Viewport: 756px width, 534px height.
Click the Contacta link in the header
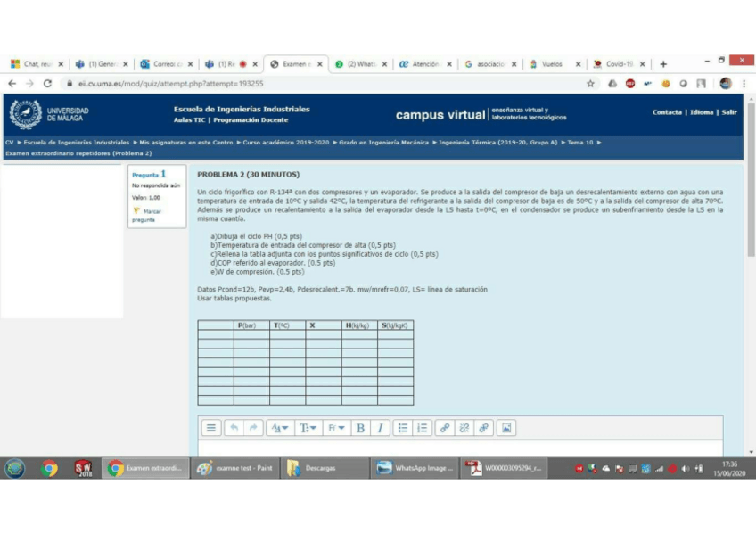click(x=667, y=112)
